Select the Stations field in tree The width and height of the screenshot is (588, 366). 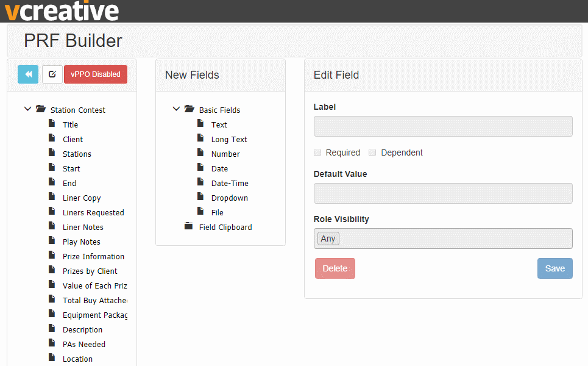(x=77, y=154)
